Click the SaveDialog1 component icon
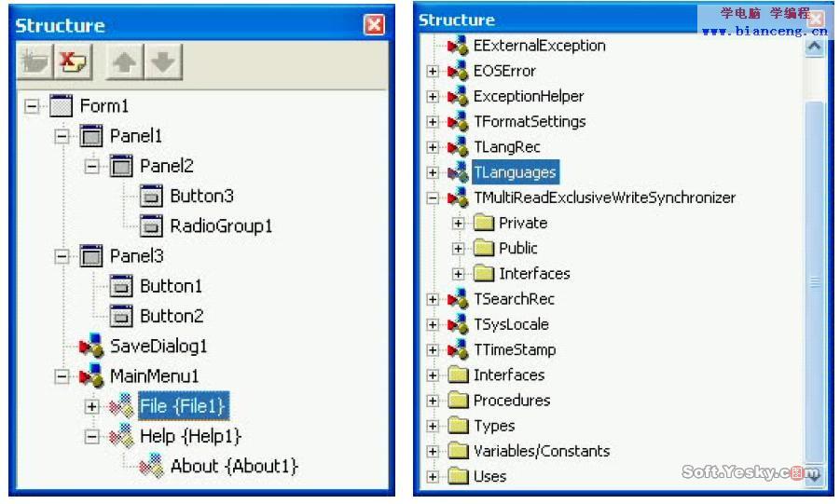The image size is (840, 504). click(91, 346)
